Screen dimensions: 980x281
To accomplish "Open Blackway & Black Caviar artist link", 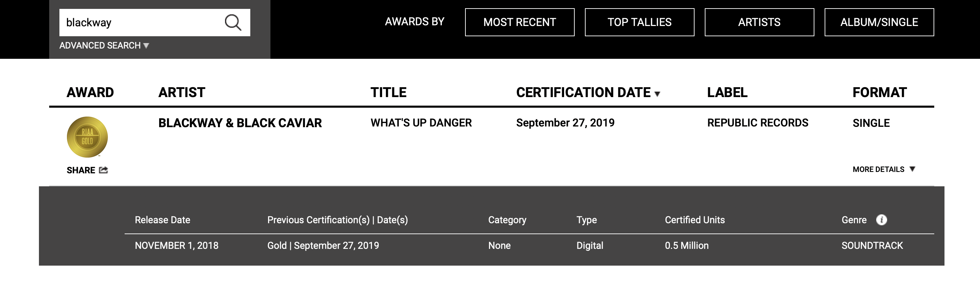I will click(x=240, y=123).
